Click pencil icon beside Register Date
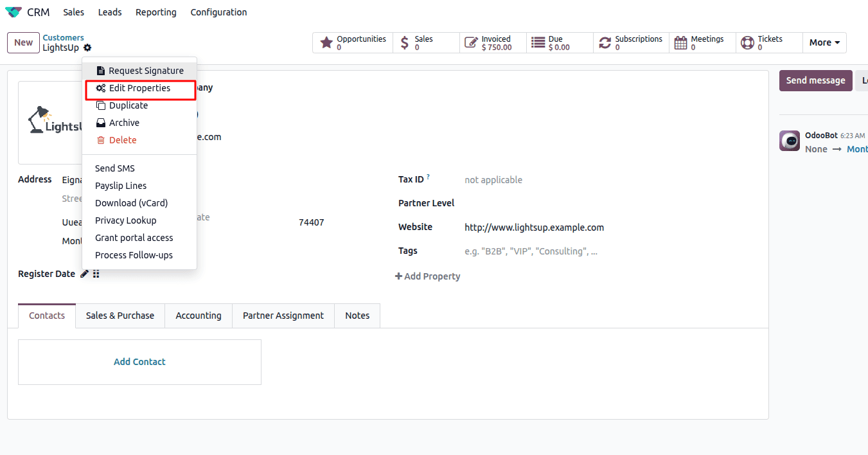Screen dimensions: 868x455 (x=84, y=274)
